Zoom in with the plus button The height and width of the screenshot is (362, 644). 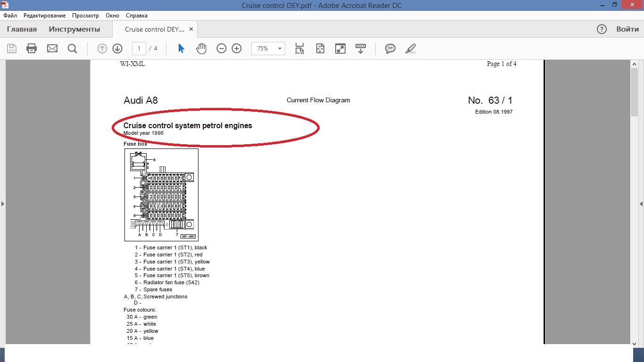237,49
